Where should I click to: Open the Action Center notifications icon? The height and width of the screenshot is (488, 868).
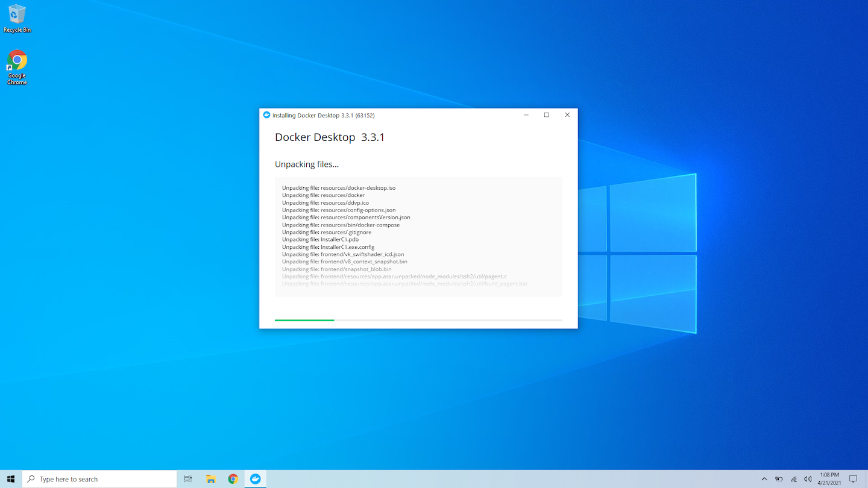[x=853, y=479]
